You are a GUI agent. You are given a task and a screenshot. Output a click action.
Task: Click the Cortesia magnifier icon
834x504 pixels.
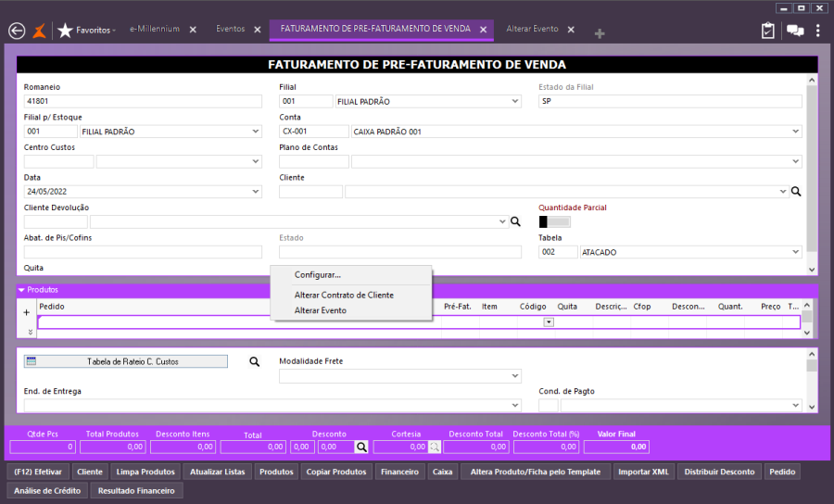435,447
